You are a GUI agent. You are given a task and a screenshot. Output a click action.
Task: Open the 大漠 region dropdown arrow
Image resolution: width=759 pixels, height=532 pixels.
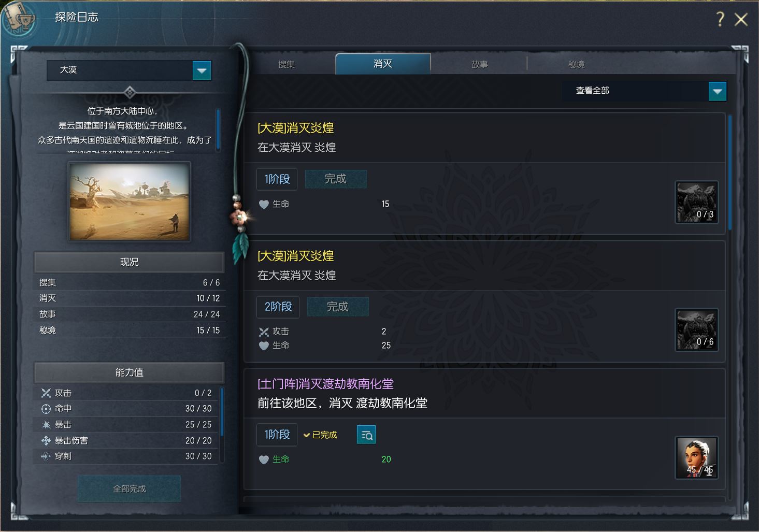(x=202, y=70)
